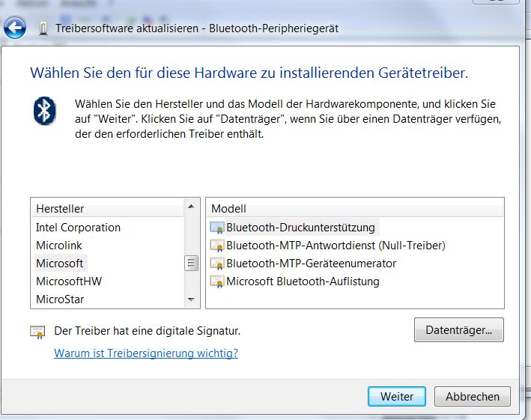Choose Bluetooth-MTP-Geräteenumerator model
Screen dimensions: 531x420
[x=312, y=264]
